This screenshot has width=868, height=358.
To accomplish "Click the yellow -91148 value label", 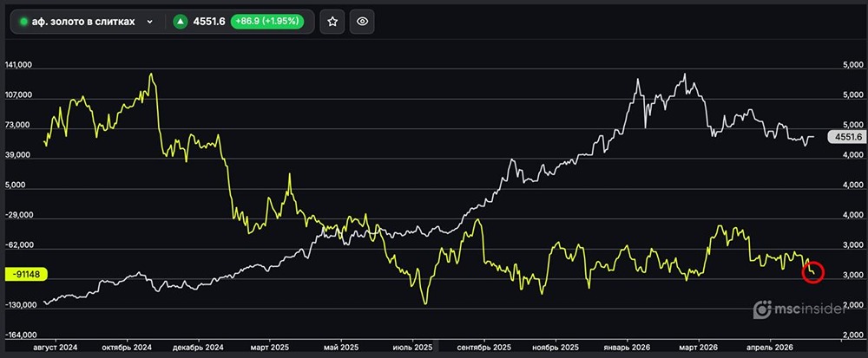I will [25, 273].
